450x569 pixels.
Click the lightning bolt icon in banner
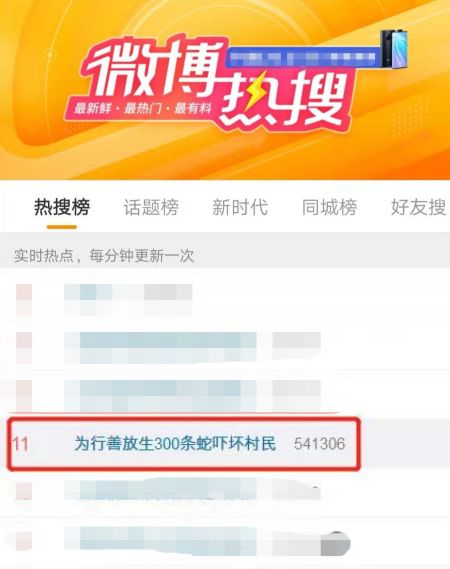[254, 93]
